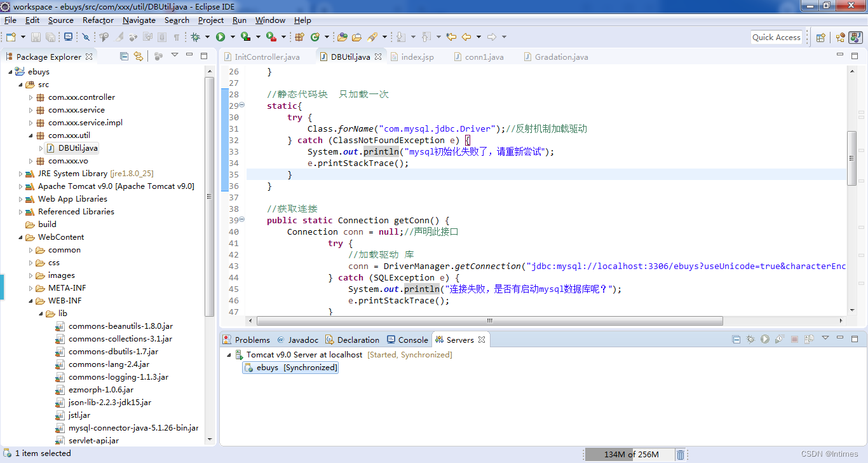The image size is (868, 463).
Task: Open the Window menu
Action: 270,20
